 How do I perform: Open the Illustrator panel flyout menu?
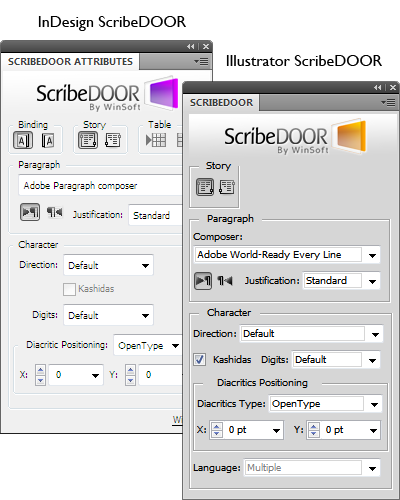point(388,102)
